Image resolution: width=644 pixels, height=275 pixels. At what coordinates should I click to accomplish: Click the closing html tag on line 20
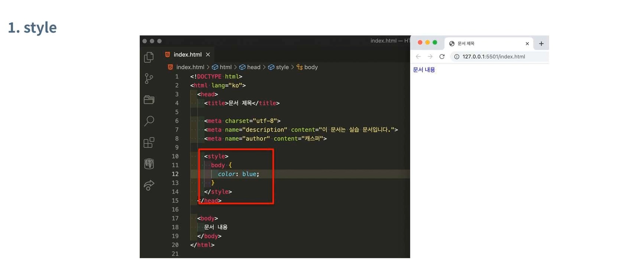coord(202,245)
